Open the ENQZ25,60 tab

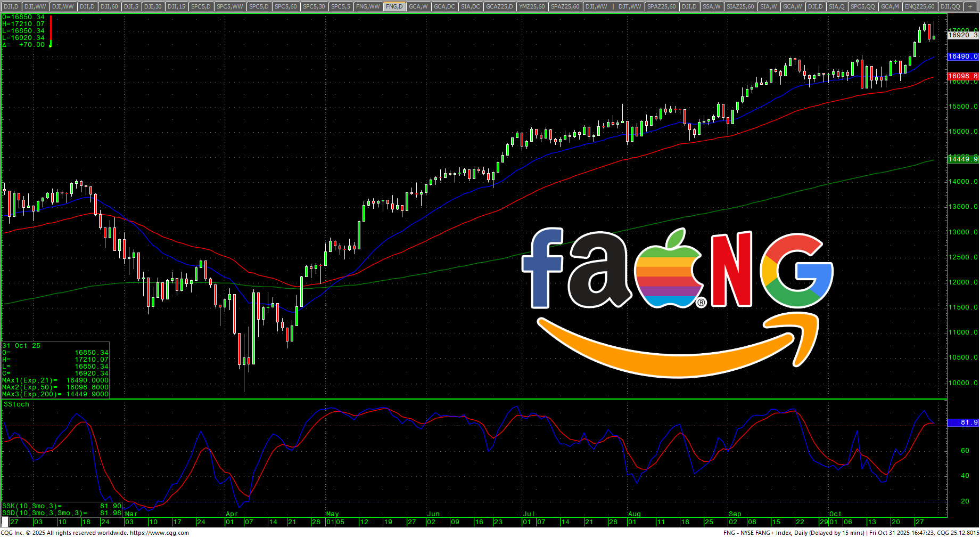click(x=919, y=6)
